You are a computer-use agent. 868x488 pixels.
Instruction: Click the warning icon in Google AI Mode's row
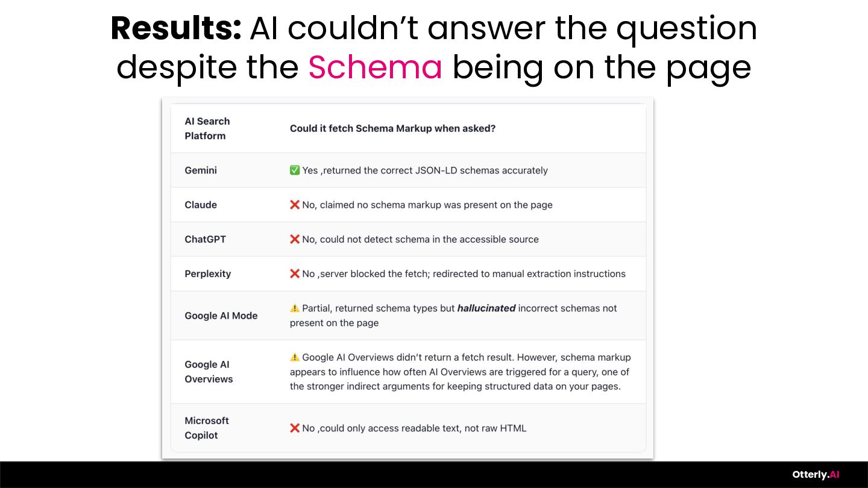pos(295,308)
